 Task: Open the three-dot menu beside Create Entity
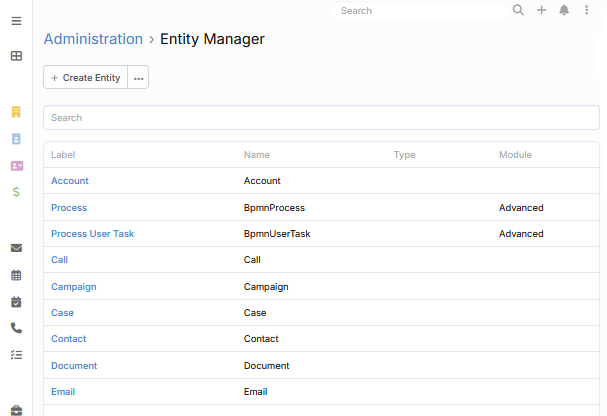(x=138, y=78)
